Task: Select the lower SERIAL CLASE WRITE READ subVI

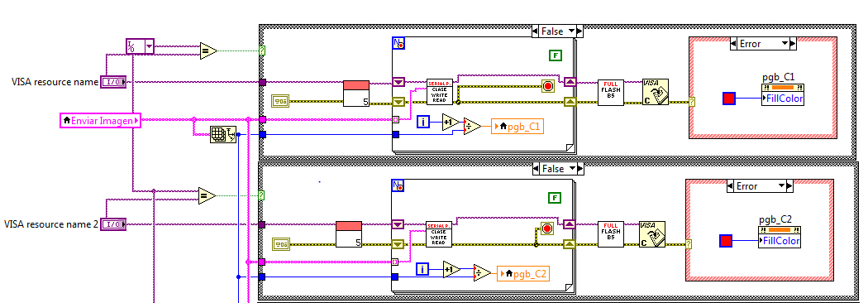Action: click(x=439, y=233)
